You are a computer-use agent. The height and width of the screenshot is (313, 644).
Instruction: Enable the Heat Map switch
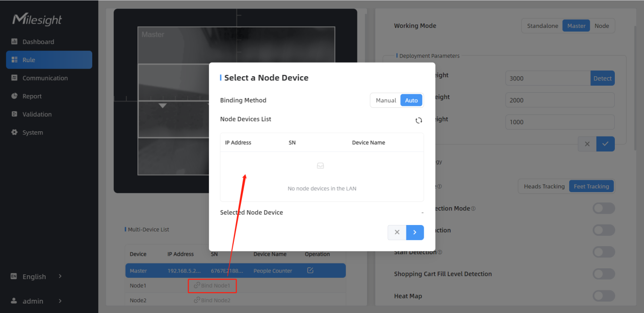pos(604,296)
